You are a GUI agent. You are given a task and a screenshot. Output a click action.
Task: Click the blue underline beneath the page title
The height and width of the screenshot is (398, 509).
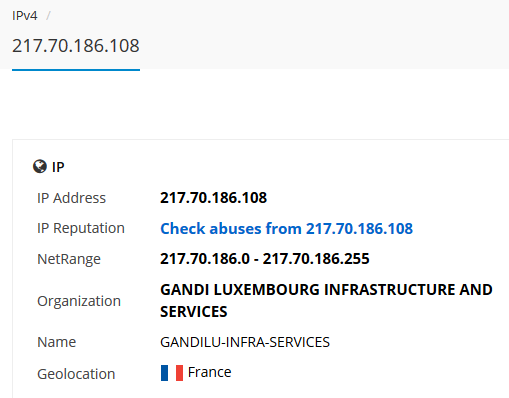point(76,70)
